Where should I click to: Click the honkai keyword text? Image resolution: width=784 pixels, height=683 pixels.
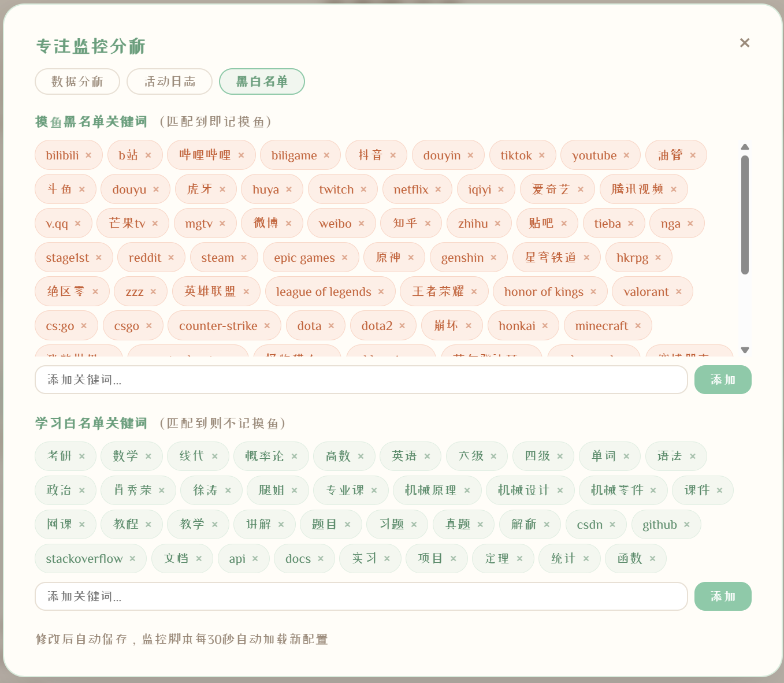coord(517,326)
